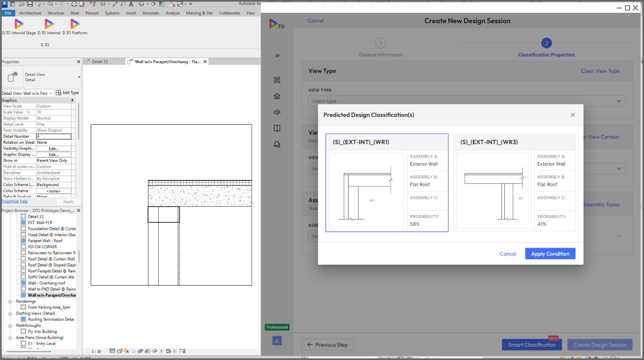This screenshot has height=360, width=644.
Task: Close the Predicted Design Classification dialog
Action: (x=572, y=115)
